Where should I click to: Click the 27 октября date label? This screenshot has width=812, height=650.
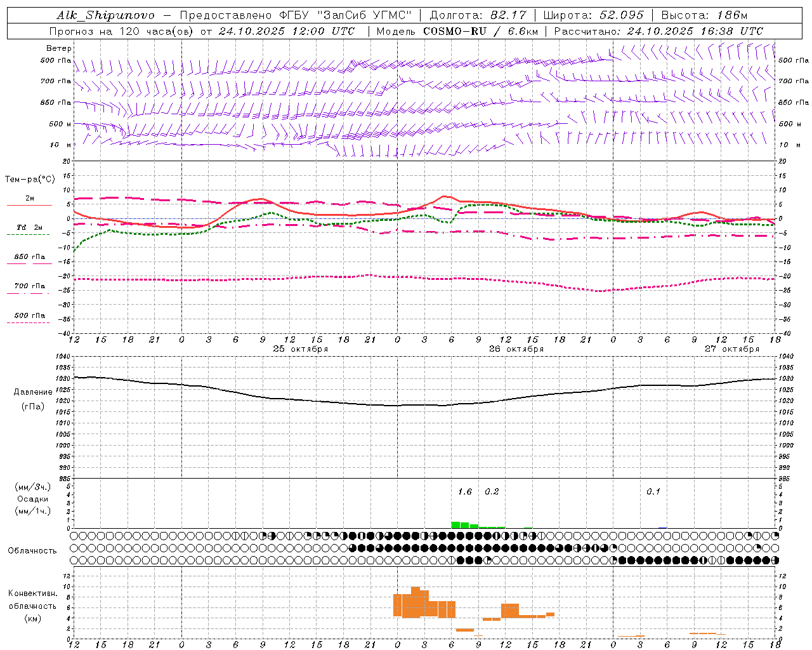[x=732, y=349]
